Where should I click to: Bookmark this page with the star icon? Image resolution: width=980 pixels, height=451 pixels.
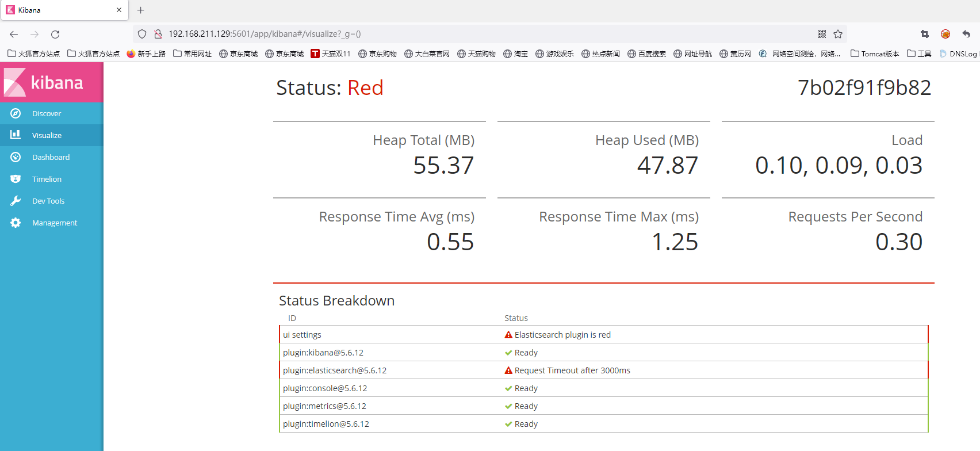pos(838,34)
